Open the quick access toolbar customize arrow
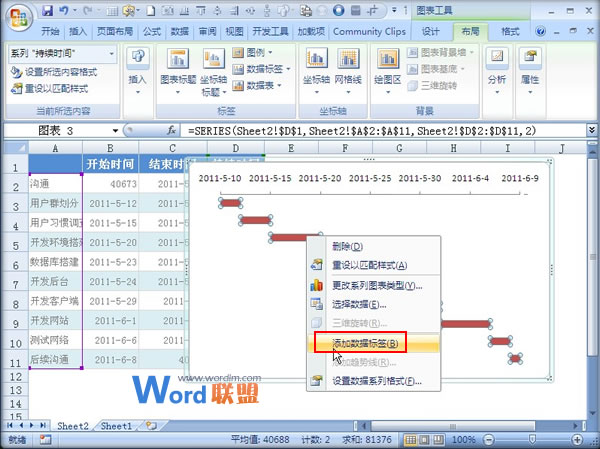 (x=394, y=10)
